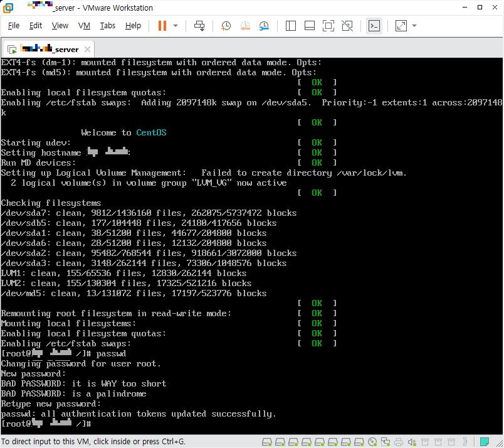Click the 'Run MD devices:' line
Viewport: 504px width, 448px height.
pyautogui.click(x=38, y=163)
